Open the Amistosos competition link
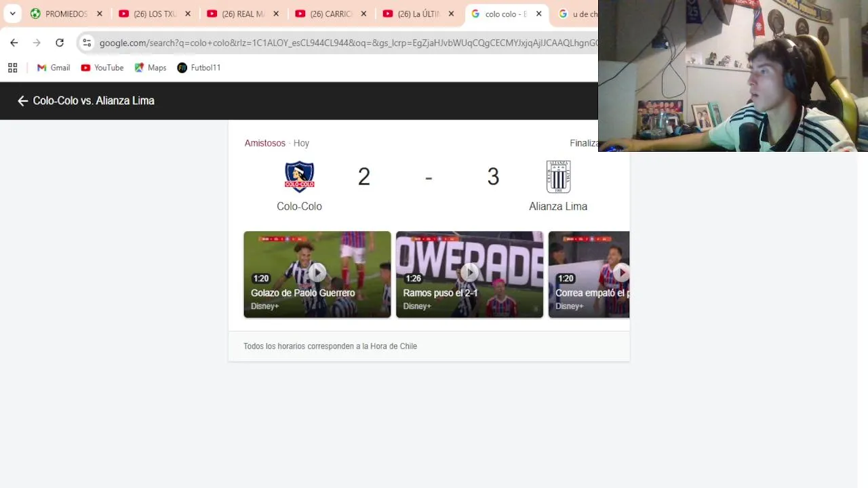This screenshot has width=868, height=488. (265, 143)
